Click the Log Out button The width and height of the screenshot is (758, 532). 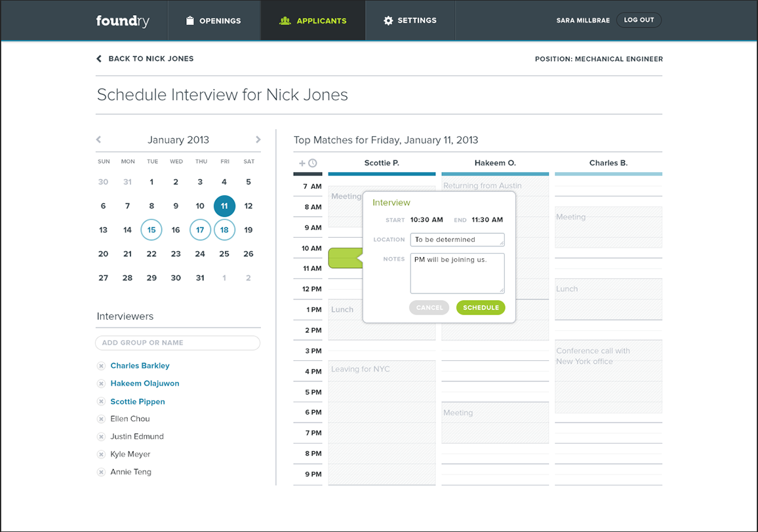[639, 20]
